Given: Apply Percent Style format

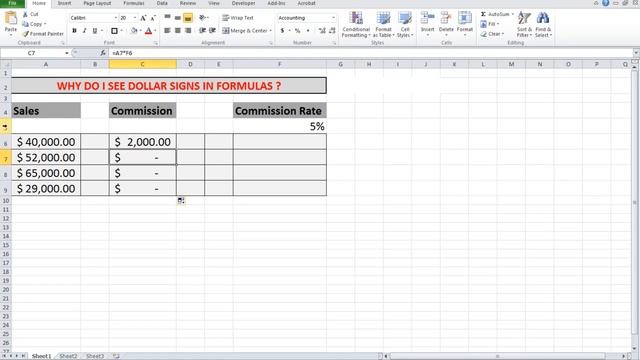Looking at the screenshot, I should (298, 31).
